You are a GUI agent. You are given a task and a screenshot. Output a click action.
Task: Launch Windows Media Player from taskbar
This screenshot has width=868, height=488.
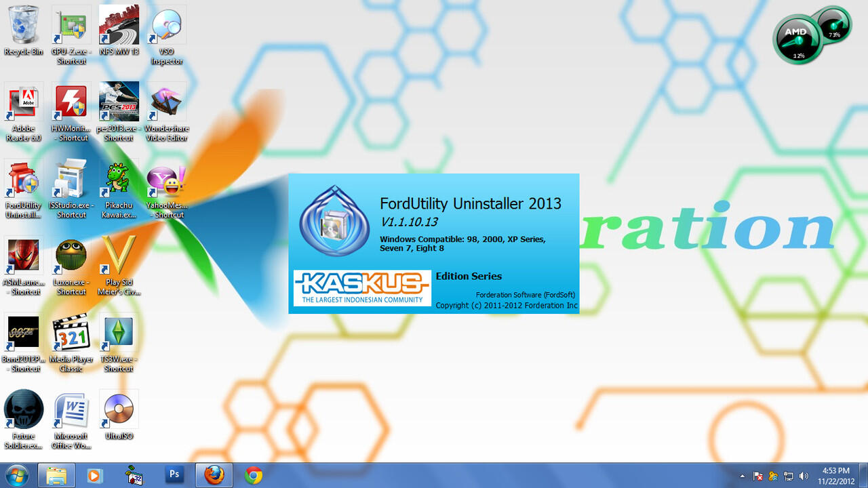[x=94, y=475]
